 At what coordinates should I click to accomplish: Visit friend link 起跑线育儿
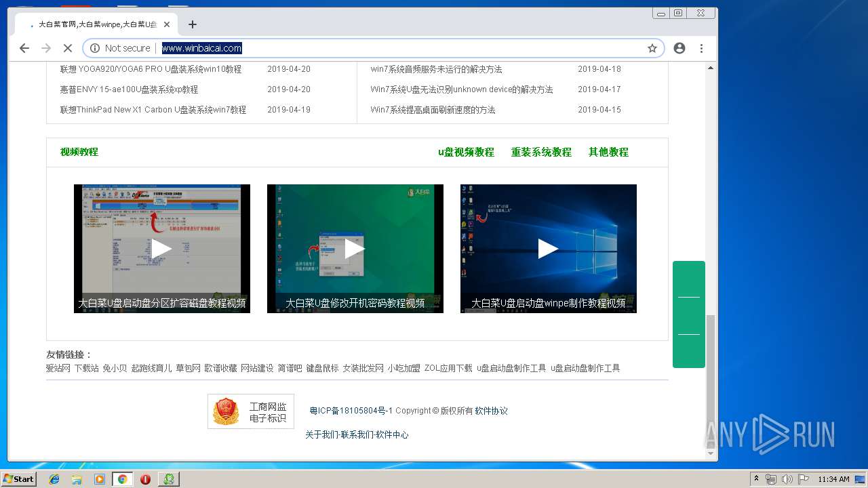tap(151, 368)
